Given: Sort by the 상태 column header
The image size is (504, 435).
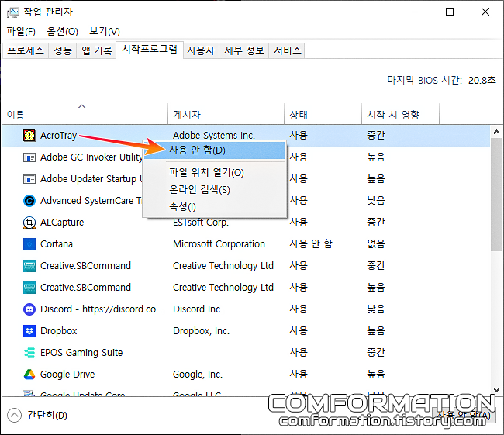Looking at the screenshot, I should coord(323,115).
